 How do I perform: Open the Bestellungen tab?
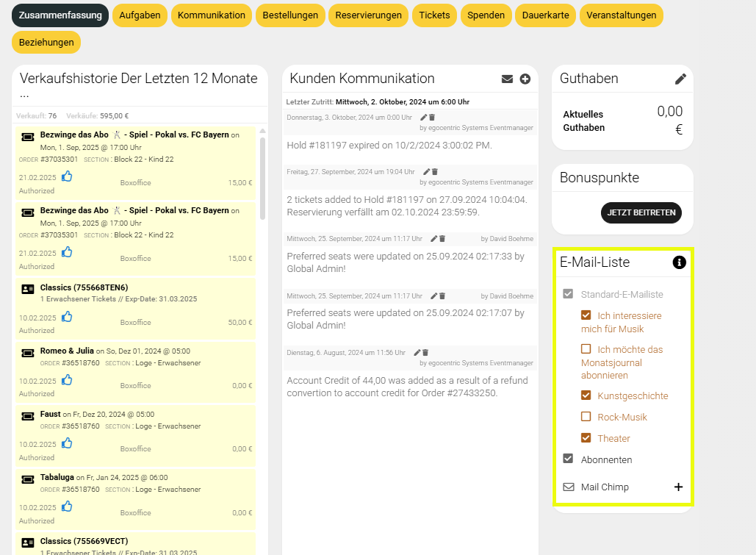point(290,15)
